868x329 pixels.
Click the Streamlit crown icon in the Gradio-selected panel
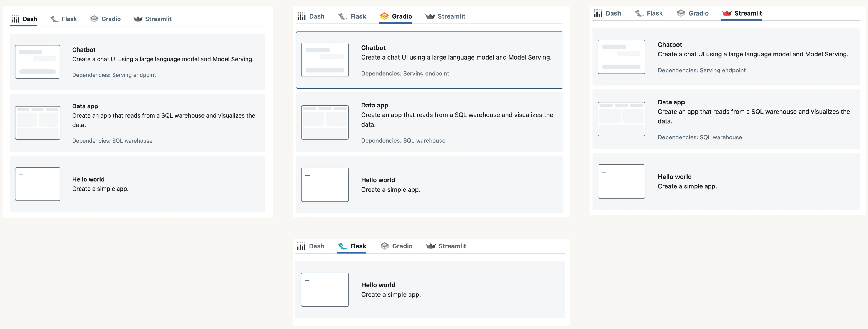pyautogui.click(x=430, y=16)
